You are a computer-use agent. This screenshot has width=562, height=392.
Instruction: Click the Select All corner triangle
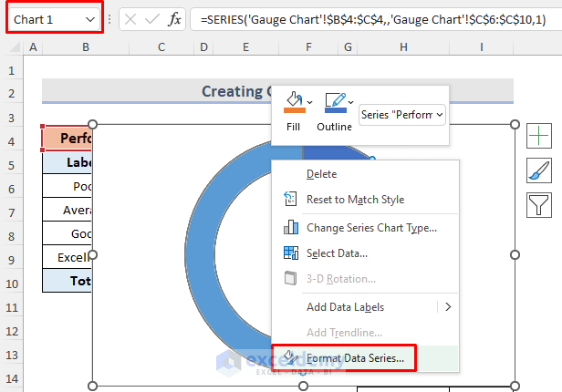pos(15,46)
